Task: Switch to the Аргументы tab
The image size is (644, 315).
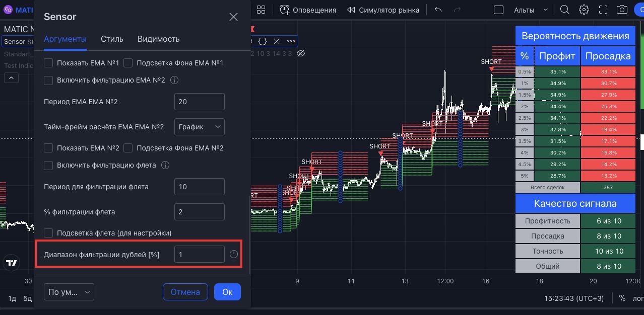Action: tap(65, 39)
